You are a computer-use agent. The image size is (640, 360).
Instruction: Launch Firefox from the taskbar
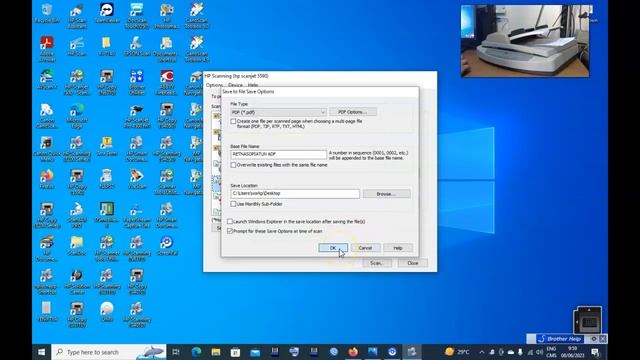(353, 352)
